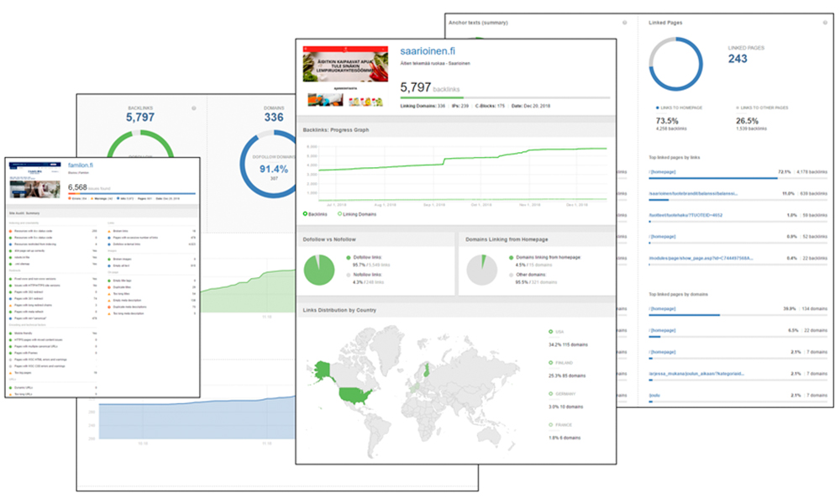Click the Links Distribution by Country header
This screenshot has height=504, width=840.
click(x=339, y=310)
